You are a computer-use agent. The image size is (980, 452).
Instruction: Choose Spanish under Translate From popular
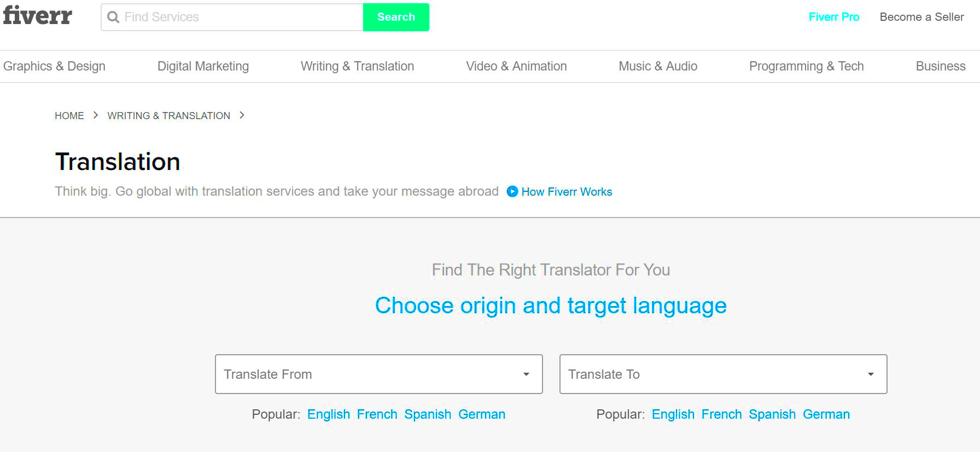coord(428,414)
